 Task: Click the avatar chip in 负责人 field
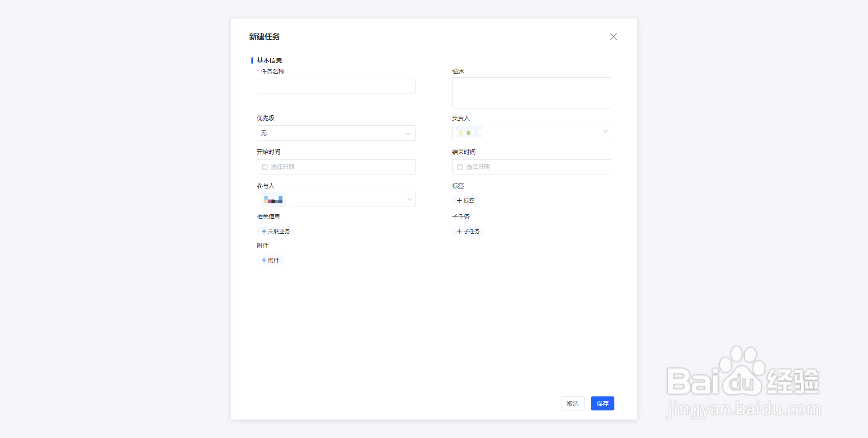pyautogui.click(x=468, y=132)
